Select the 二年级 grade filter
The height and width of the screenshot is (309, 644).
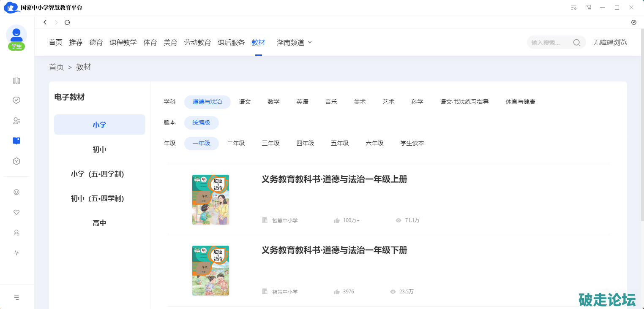(x=236, y=144)
